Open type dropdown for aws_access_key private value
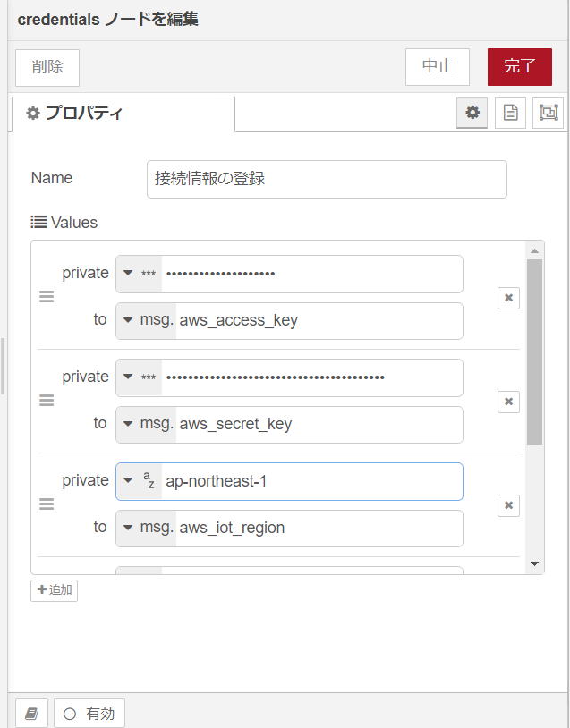Image resolution: width=570 pixels, height=728 pixels. (139, 274)
